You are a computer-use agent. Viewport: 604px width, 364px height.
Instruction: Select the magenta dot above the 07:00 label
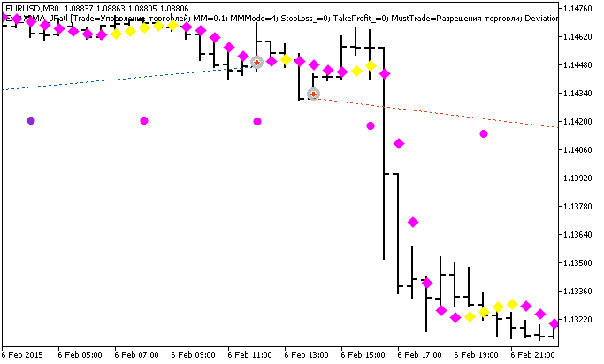coord(144,120)
